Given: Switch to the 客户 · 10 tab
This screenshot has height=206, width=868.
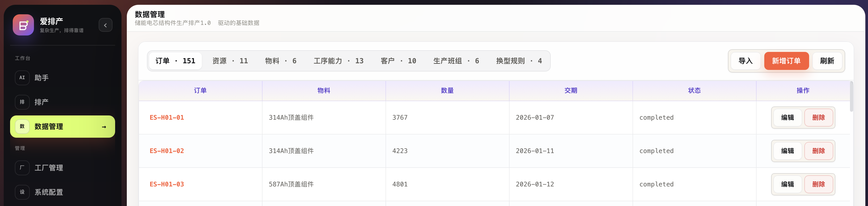Looking at the screenshot, I should click(398, 61).
